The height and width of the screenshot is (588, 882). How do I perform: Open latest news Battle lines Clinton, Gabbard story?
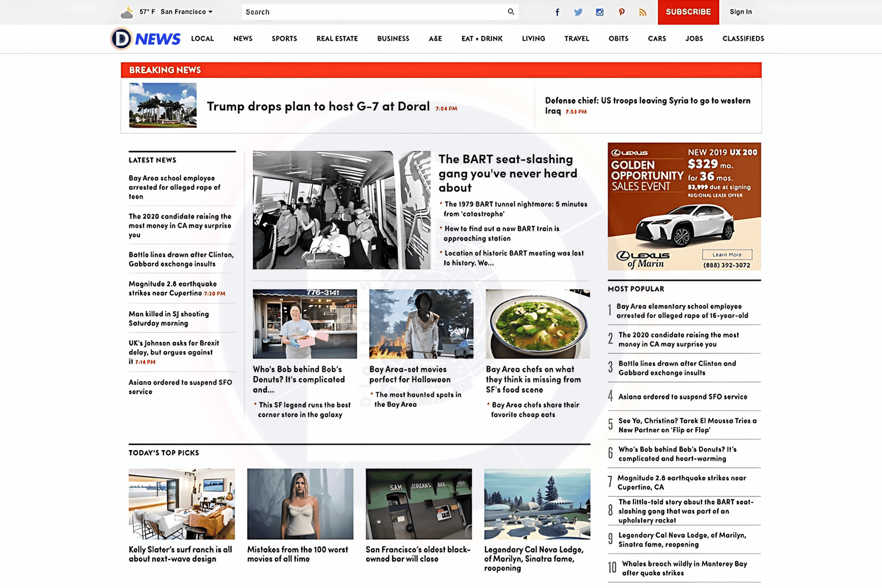tap(181, 259)
